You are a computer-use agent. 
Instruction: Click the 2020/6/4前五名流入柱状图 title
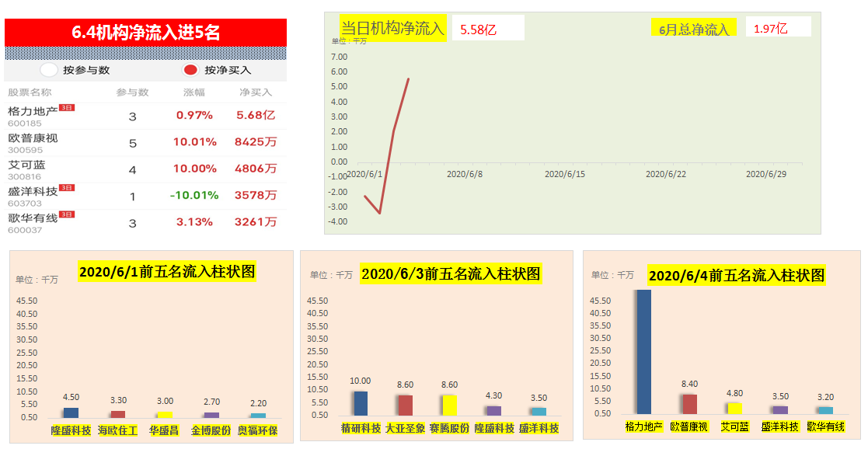pos(736,276)
